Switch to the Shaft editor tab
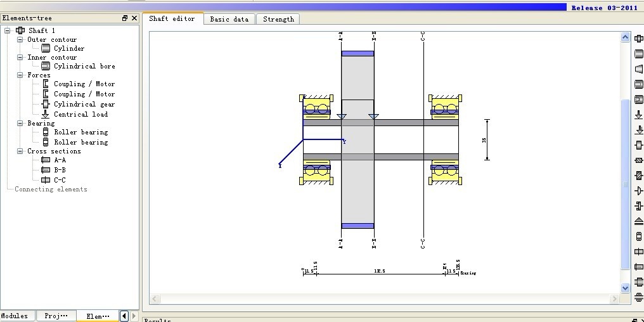Screen dimensions: 644x322 [172, 18]
